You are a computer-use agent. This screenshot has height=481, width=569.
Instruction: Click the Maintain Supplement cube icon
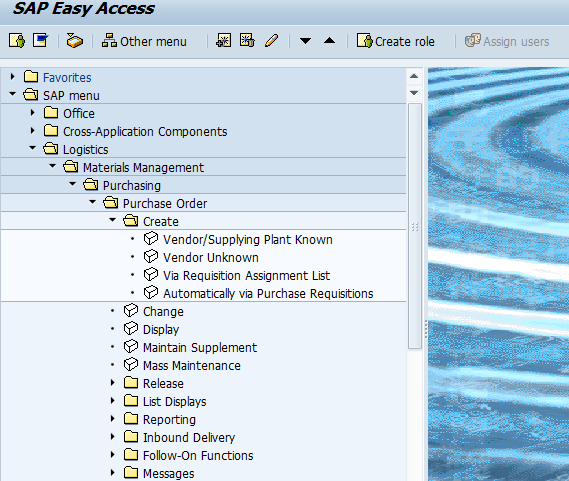[131, 346]
